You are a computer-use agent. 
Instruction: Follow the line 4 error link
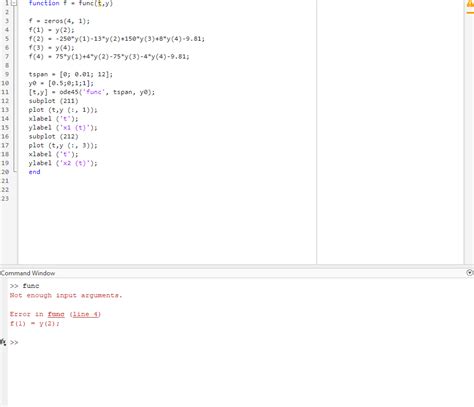[85, 314]
